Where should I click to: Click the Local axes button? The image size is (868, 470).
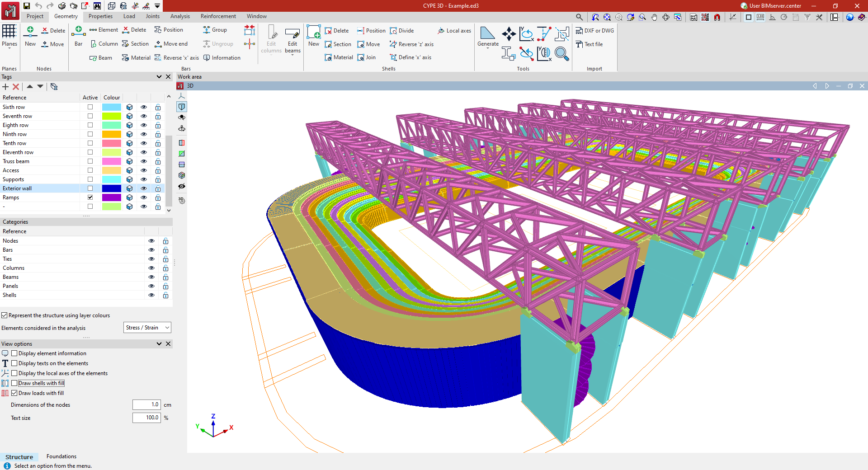click(x=454, y=31)
